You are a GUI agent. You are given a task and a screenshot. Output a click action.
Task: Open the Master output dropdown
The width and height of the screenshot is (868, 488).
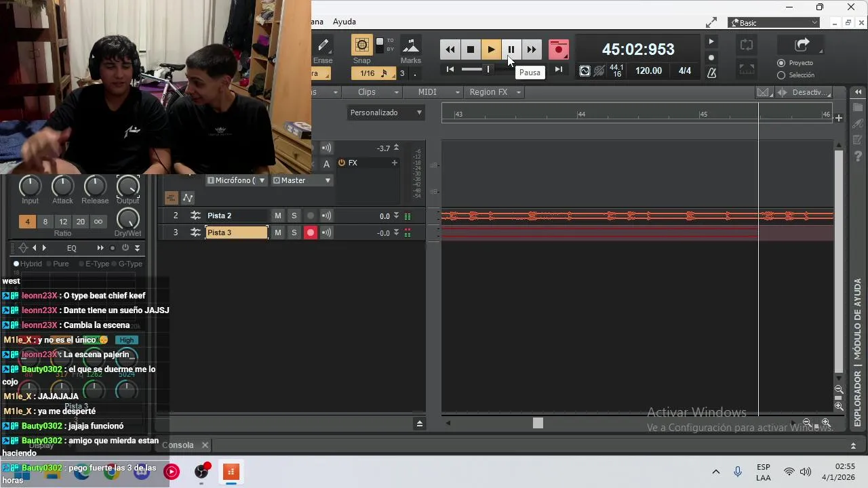click(301, 180)
